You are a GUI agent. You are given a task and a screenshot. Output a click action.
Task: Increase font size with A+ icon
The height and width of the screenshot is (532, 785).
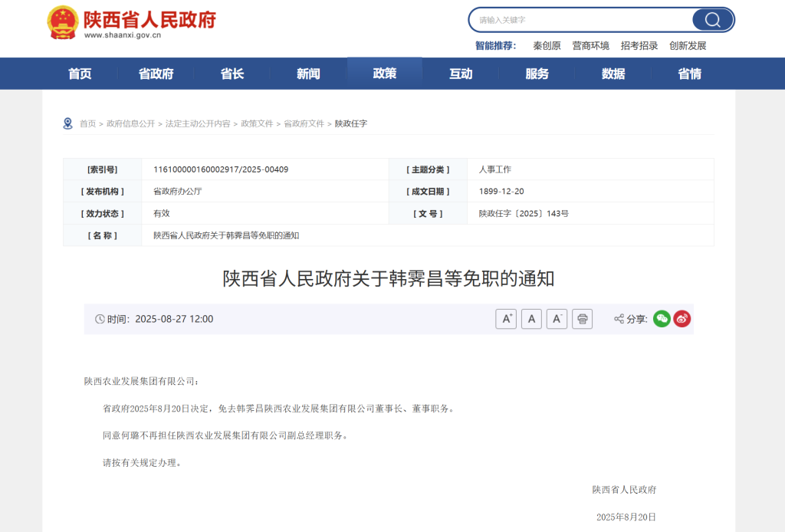[506, 319]
